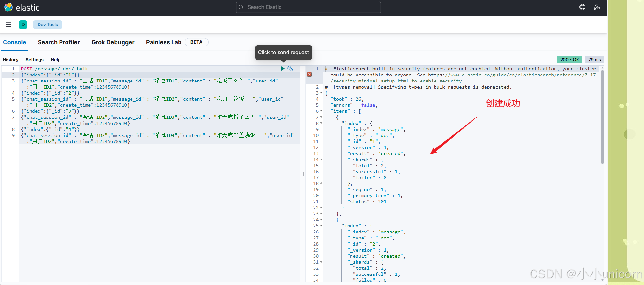Open the help menu lifebuoy icon
Screen dimensions: 644x285
[x=582, y=7]
